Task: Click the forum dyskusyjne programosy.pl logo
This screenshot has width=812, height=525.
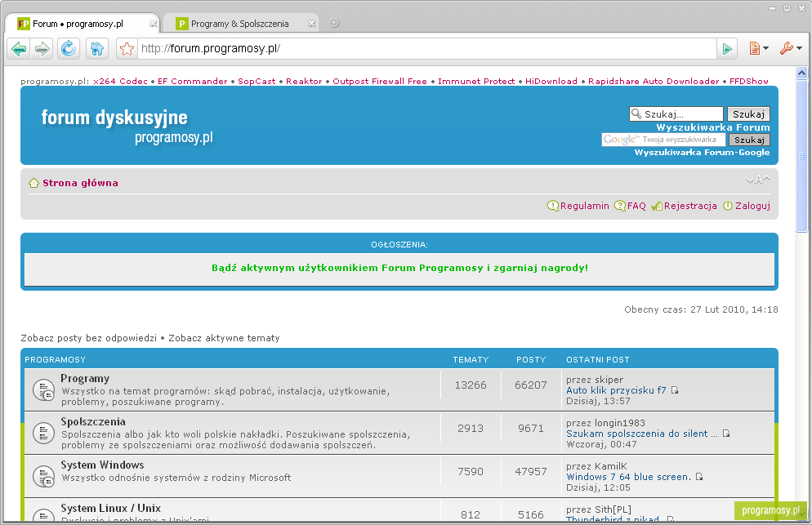Action: (x=127, y=126)
